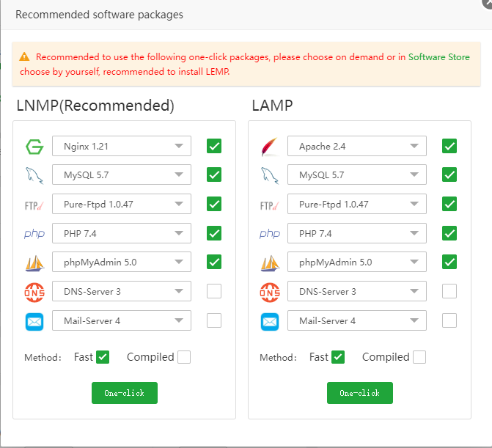Click the PHP logo icon in LNMP

coord(34,234)
